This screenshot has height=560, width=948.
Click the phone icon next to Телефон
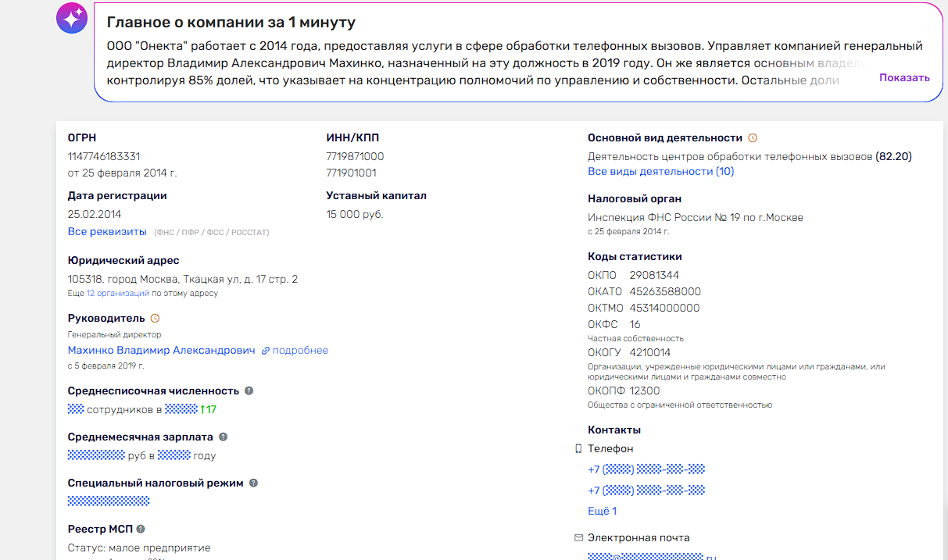[x=578, y=449]
